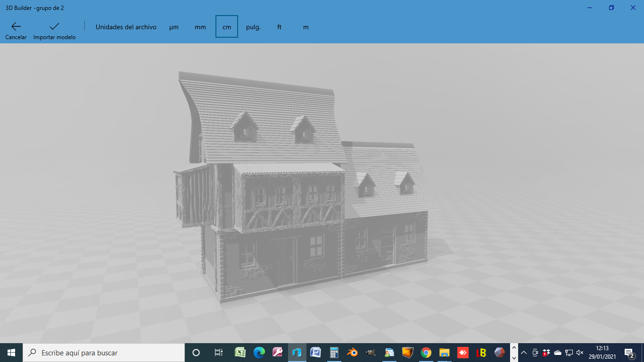Open Calculator from the taskbar

pyautogui.click(x=334, y=353)
